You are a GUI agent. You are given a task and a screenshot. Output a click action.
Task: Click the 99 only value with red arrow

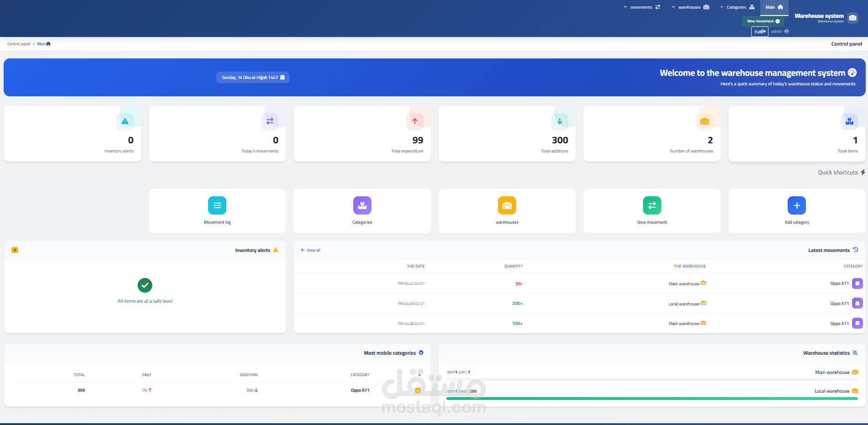pyautogui.click(x=147, y=390)
